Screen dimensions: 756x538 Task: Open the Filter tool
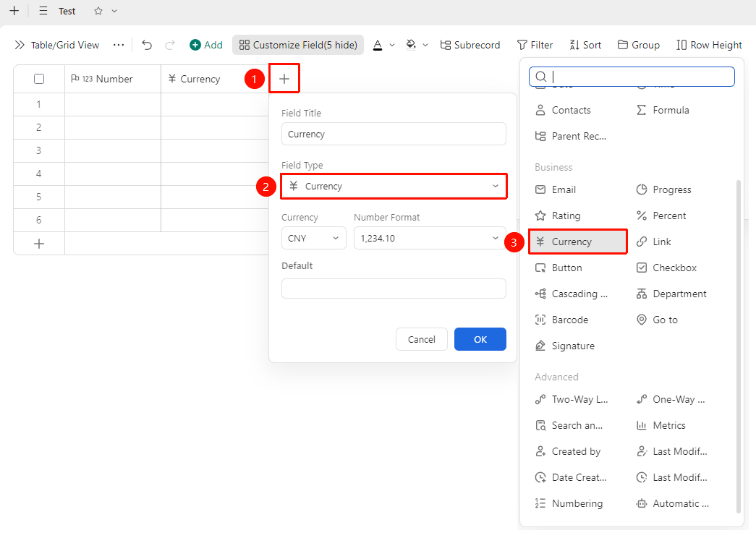coord(535,45)
